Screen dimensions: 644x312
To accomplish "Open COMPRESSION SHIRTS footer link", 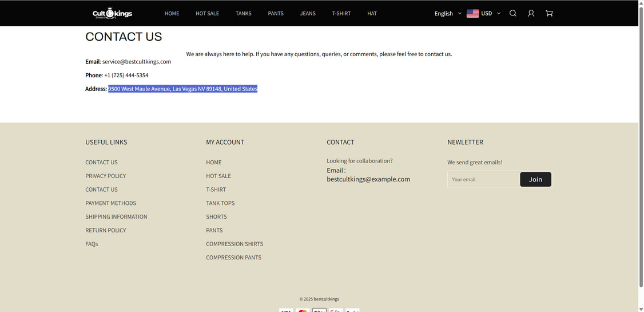I will pos(234,244).
